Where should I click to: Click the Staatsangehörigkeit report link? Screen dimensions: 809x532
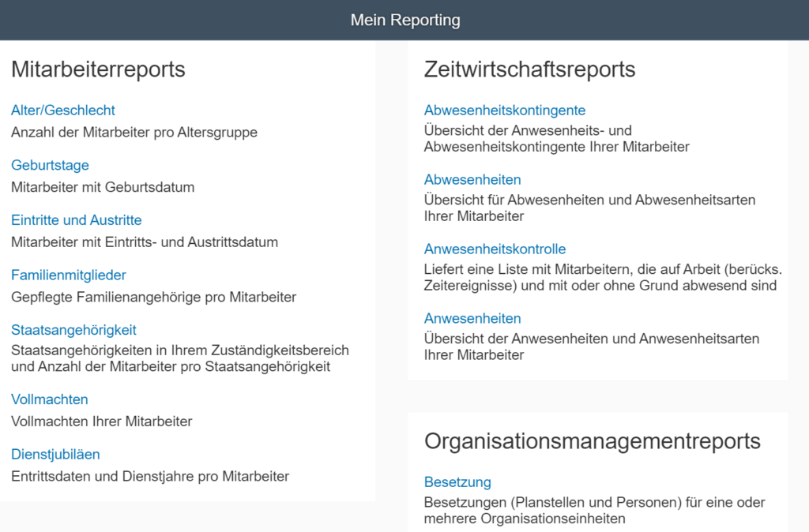point(73,330)
